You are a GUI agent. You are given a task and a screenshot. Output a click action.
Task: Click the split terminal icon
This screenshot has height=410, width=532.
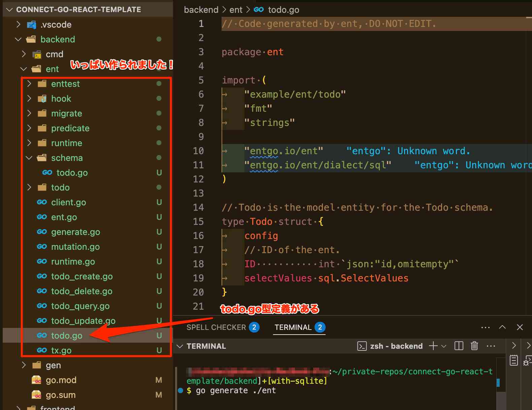[x=459, y=346]
